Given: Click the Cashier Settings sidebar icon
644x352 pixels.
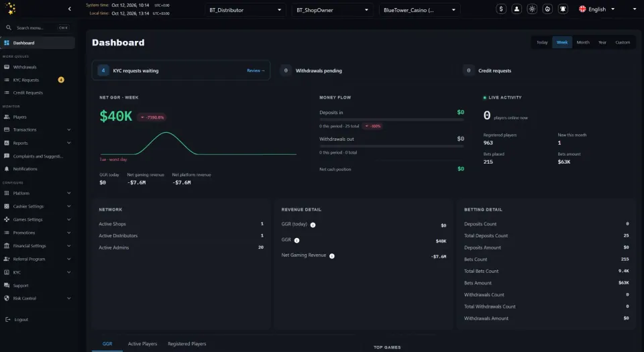Looking at the screenshot, I should click(x=7, y=207).
